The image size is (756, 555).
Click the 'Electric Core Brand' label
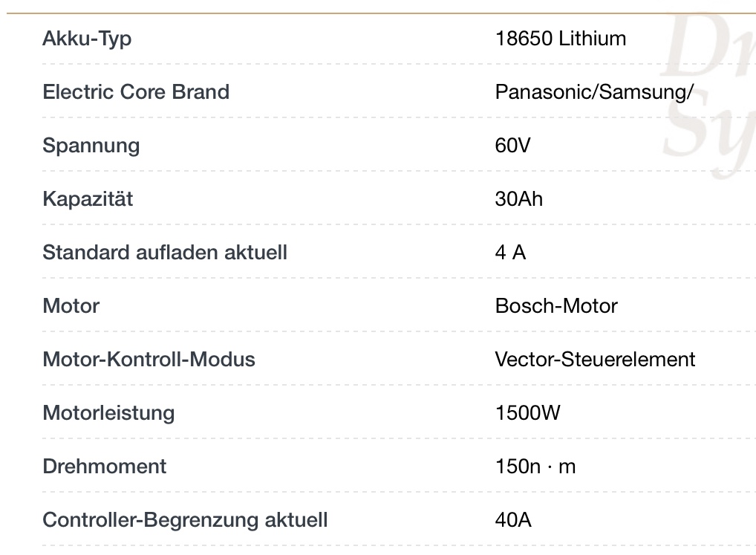coord(136,92)
